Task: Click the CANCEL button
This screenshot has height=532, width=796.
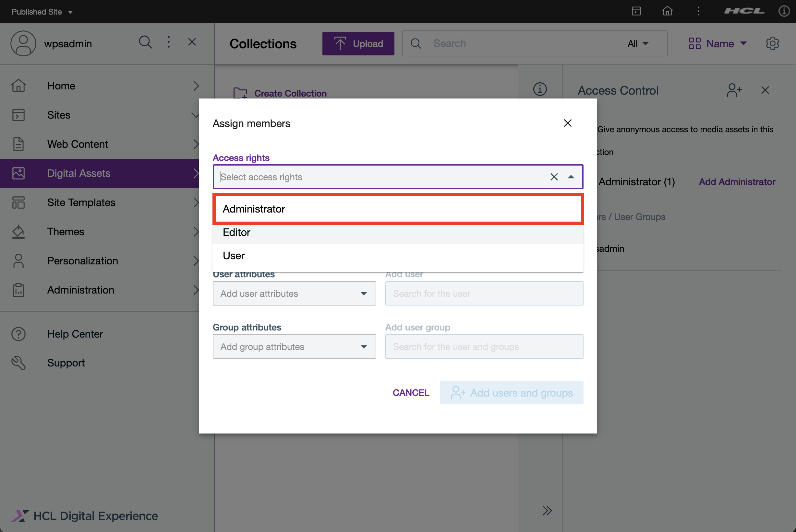Action: tap(411, 393)
